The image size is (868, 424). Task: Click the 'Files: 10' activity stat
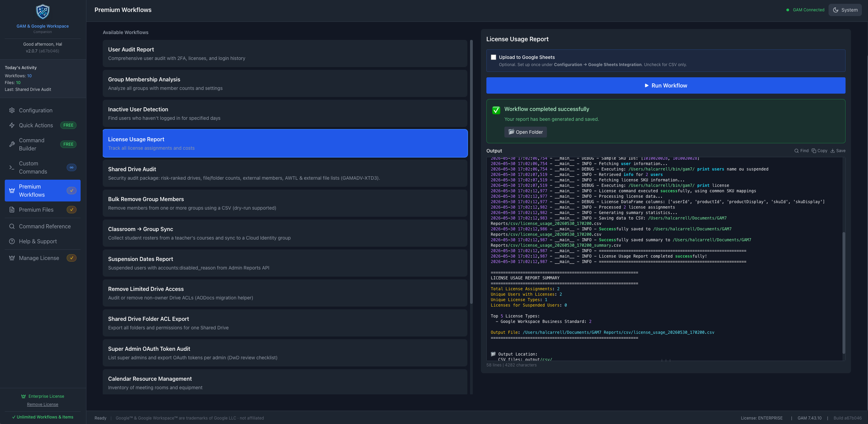tap(12, 83)
